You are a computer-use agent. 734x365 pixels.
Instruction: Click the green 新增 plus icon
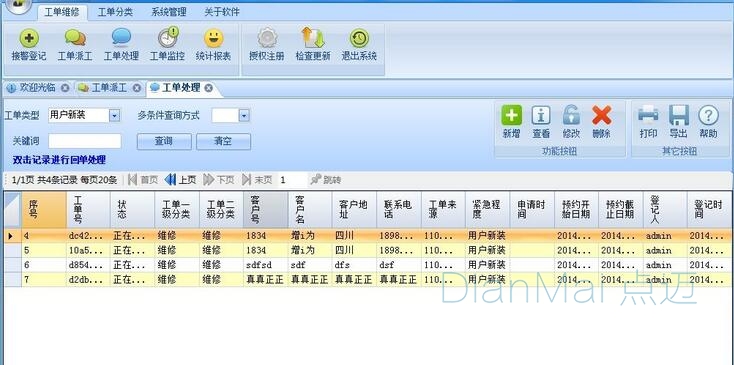click(x=511, y=121)
